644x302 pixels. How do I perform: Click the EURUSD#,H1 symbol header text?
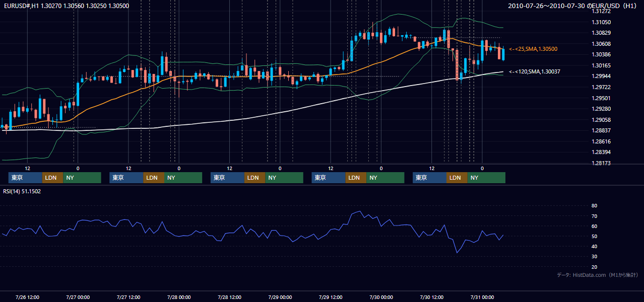point(67,6)
